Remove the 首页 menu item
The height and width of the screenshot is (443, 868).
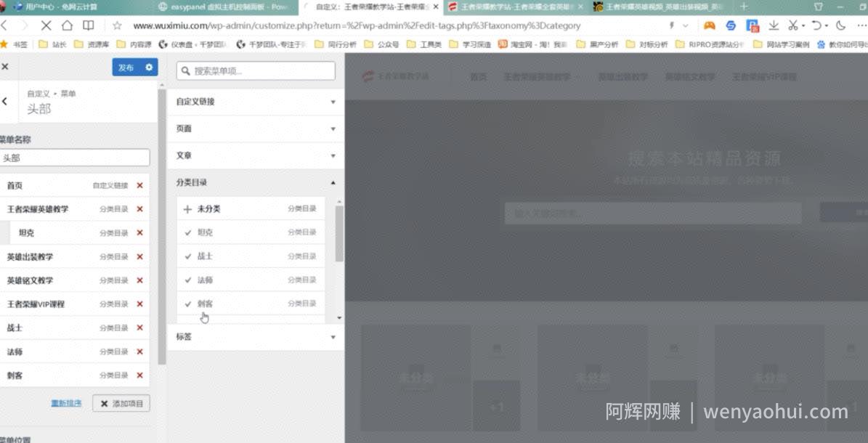coord(139,185)
